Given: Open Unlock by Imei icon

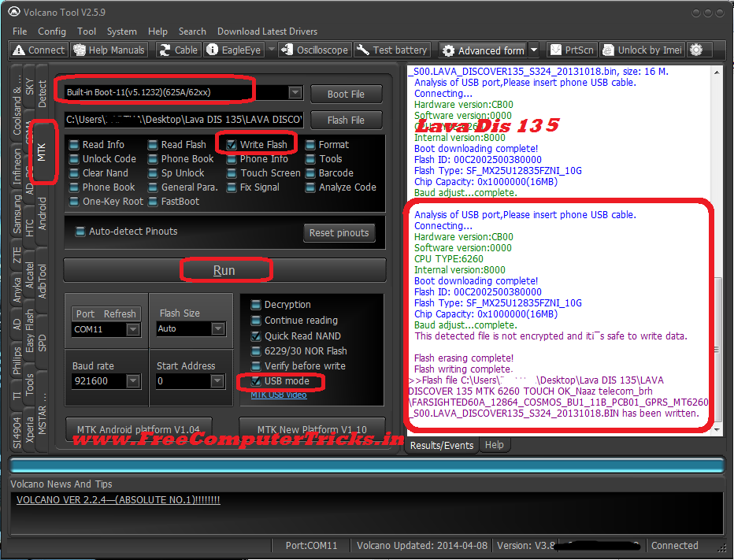Looking at the screenshot, I should tap(608, 50).
